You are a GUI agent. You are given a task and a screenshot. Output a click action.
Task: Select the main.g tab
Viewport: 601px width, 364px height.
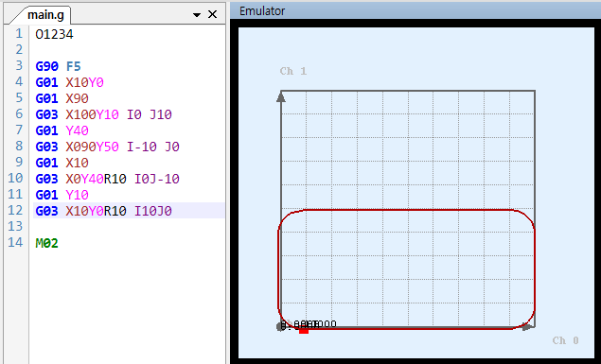(x=45, y=15)
